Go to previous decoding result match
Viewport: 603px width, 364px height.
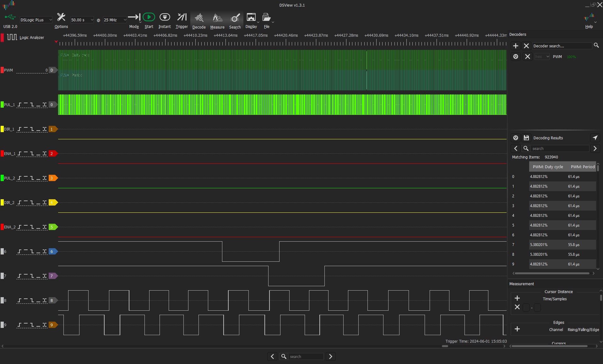coord(516,148)
